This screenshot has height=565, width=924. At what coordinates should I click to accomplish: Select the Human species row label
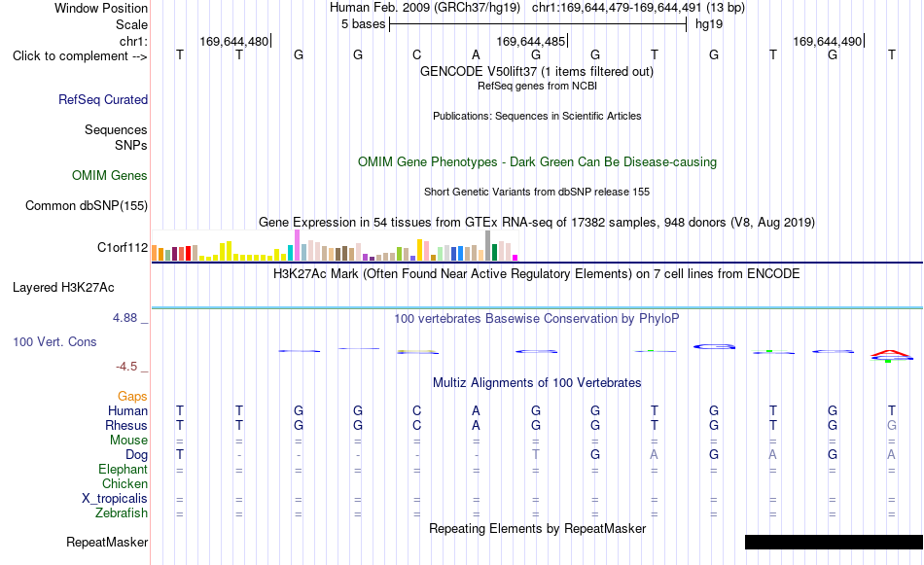pos(127,410)
